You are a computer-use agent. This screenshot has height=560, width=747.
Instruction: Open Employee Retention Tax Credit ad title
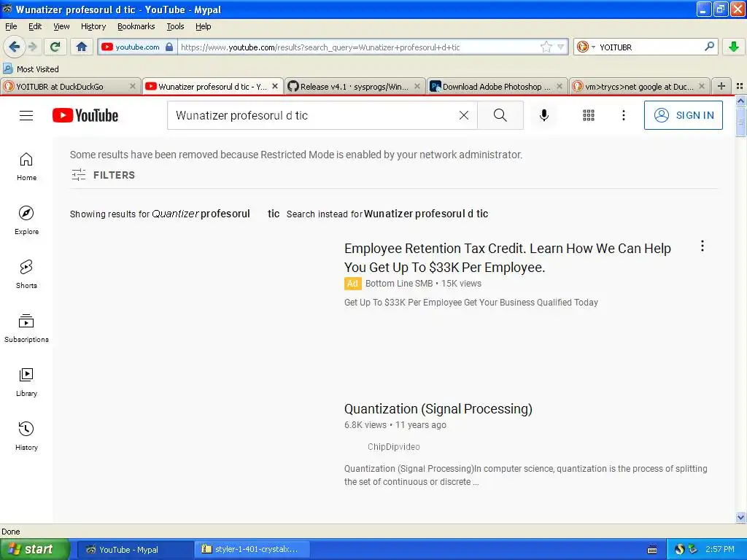pos(508,257)
